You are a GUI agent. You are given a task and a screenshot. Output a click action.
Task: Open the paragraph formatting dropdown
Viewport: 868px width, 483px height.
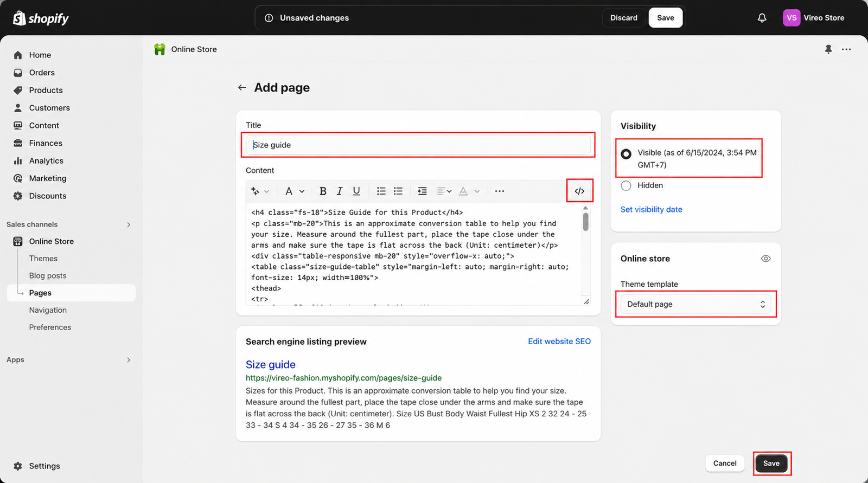[295, 191]
